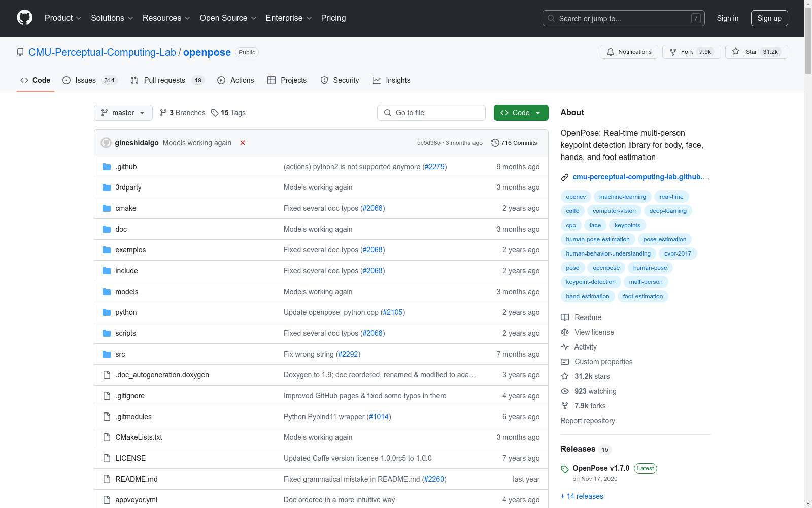Screen dimensions: 812x508
Task: Open CMU-Perceptual-Computing-Lab organization link
Action: coord(102,52)
